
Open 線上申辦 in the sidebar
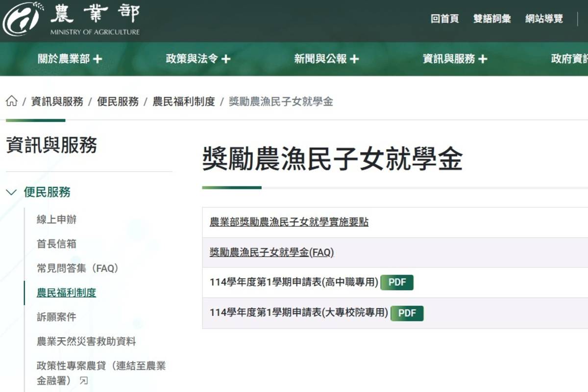(57, 220)
